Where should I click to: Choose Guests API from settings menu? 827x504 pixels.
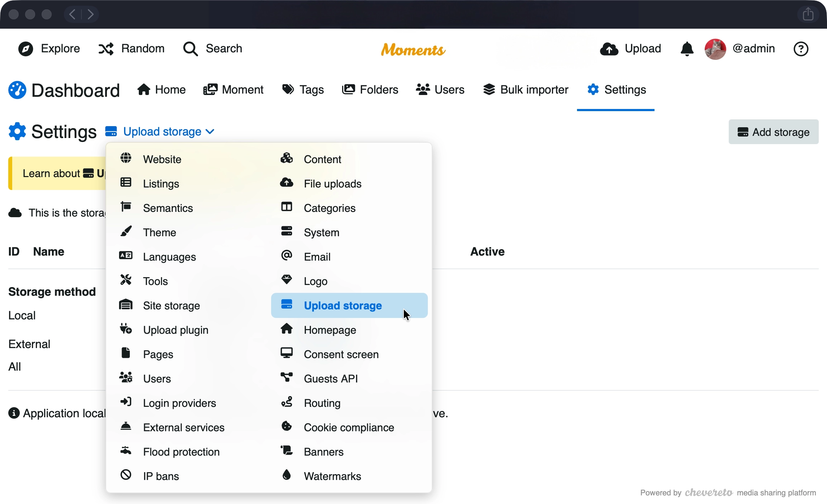(349, 379)
